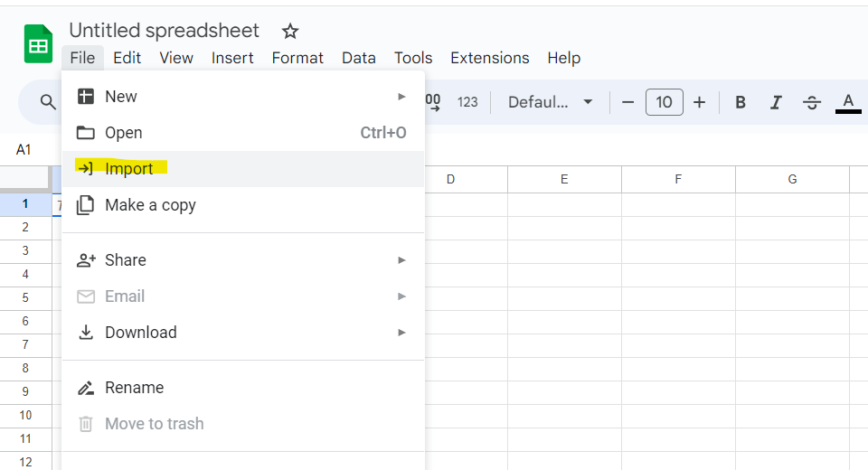Open the 123 number format menu
Image resolution: width=868 pixels, height=470 pixels.
[x=467, y=102]
